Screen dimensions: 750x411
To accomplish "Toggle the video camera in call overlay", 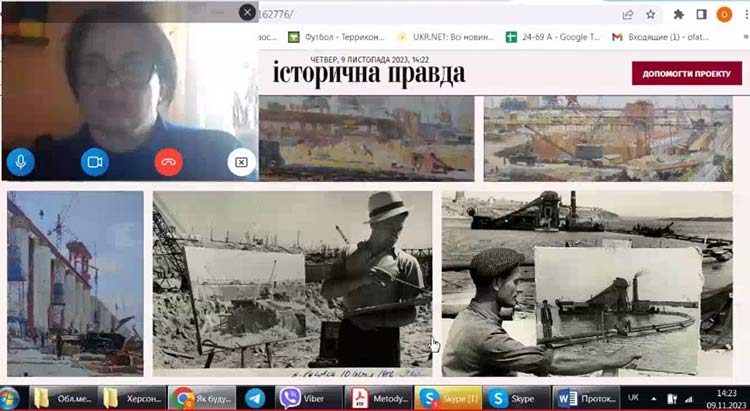I will pyautogui.click(x=94, y=161).
